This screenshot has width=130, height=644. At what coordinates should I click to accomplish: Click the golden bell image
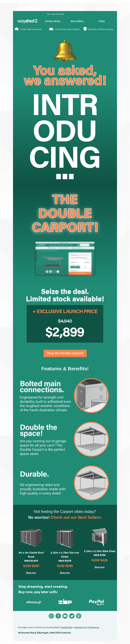[65, 51]
